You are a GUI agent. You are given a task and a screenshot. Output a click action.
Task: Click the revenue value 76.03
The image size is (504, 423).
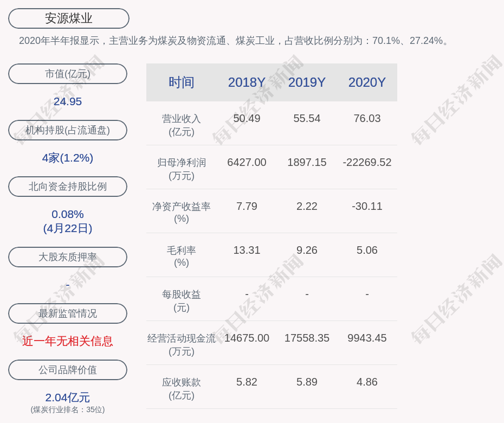click(x=367, y=118)
